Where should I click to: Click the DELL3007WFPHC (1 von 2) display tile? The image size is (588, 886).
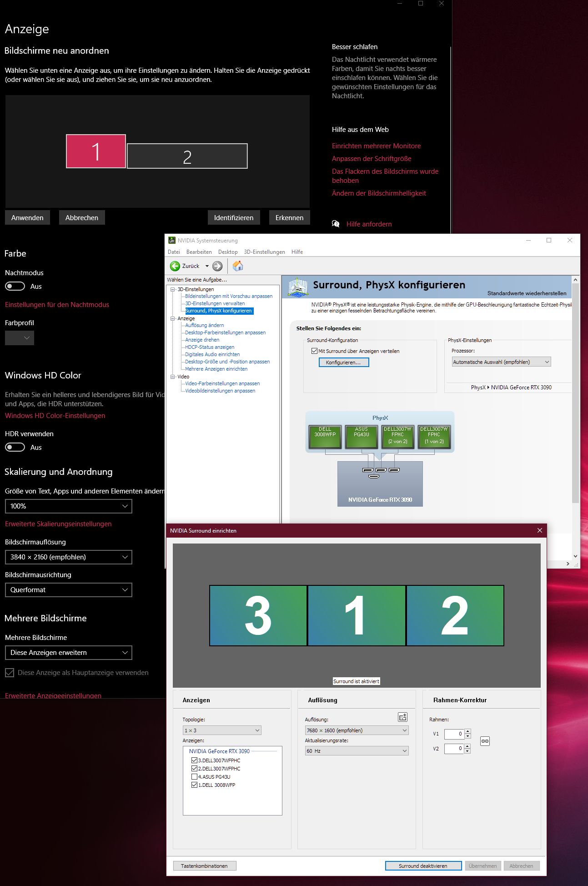click(434, 438)
